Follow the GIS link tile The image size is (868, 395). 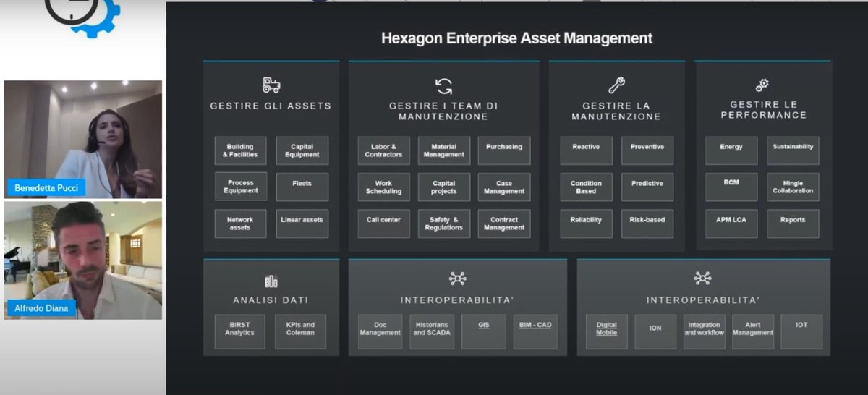[x=483, y=332]
